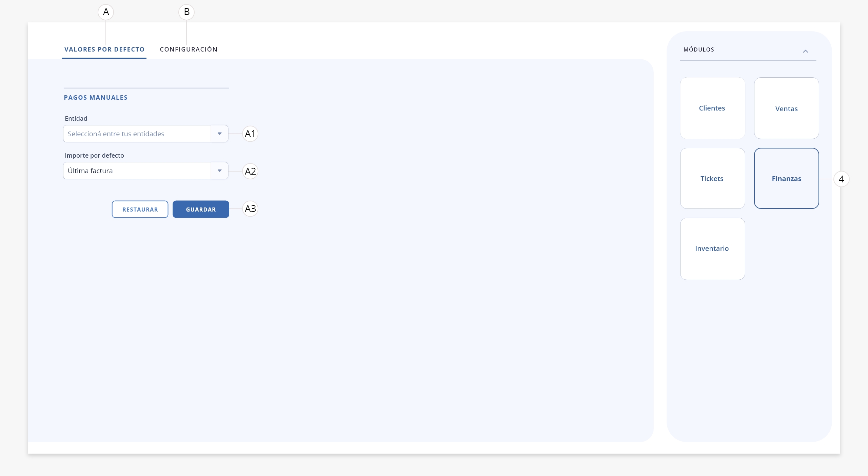Open the Inventario module card

pos(712,249)
